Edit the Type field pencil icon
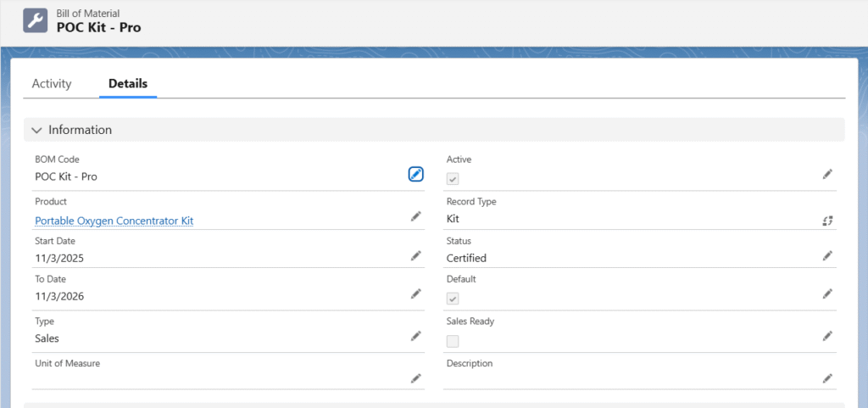 coord(415,336)
